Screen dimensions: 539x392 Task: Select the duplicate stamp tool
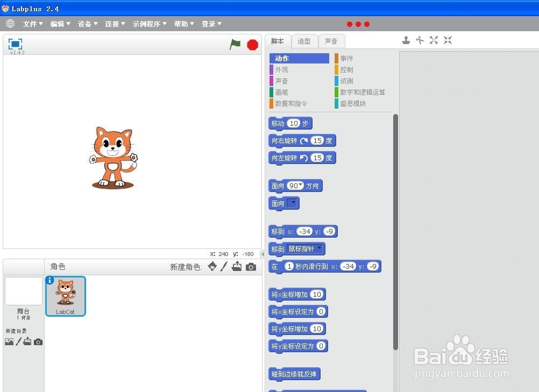(x=406, y=40)
